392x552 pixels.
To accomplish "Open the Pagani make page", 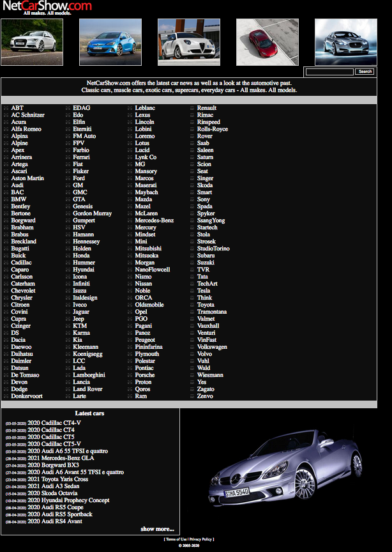I will (x=144, y=326).
